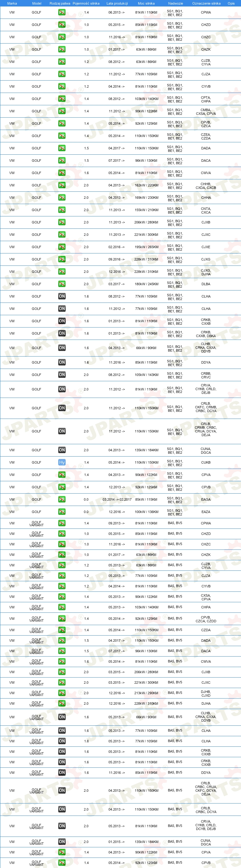The image size is (241, 868).
Task: Click diesel icon in GOLF VARIANT CUNA, DGCA row
Action: 62,841
